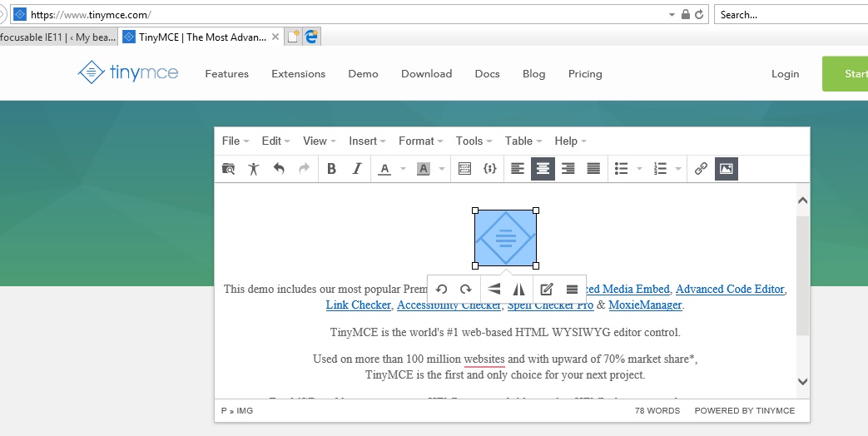Flip the image vertically

click(494, 289)
